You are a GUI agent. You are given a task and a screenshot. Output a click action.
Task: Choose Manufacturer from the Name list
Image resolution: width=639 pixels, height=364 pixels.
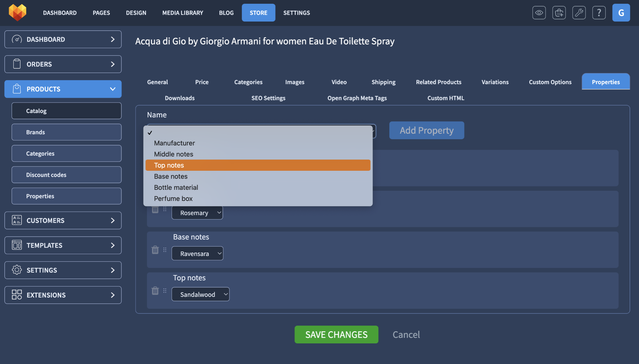coord(258,143)
